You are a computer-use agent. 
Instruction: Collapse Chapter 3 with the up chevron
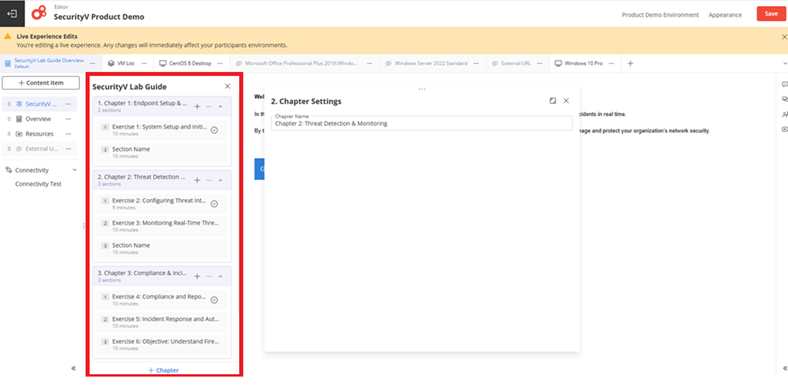[x=220, y=276]
